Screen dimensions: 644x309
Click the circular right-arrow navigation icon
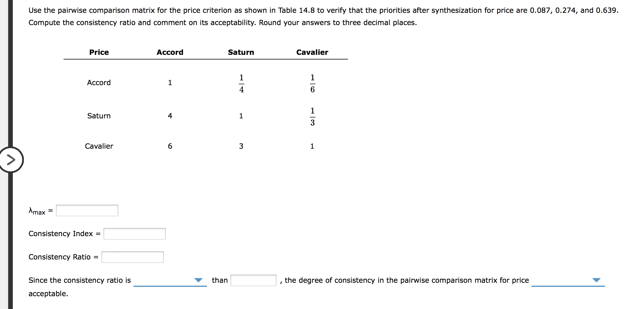(x=11, y=159)
